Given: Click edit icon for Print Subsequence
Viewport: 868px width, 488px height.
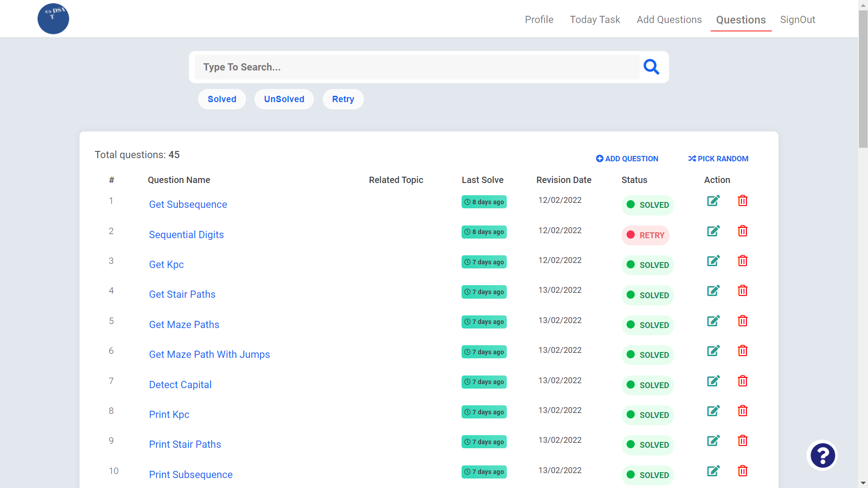Looking at the screenshot, I should (713, 471).
